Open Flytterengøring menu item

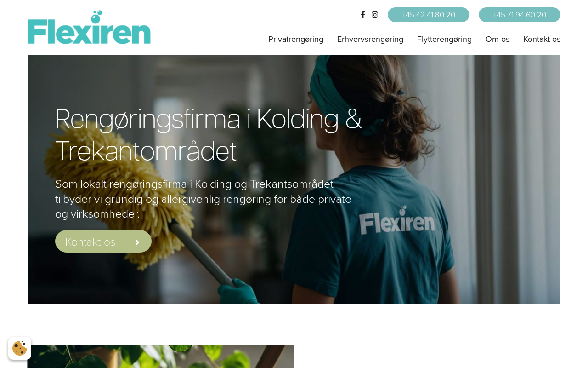click(444, 39)
